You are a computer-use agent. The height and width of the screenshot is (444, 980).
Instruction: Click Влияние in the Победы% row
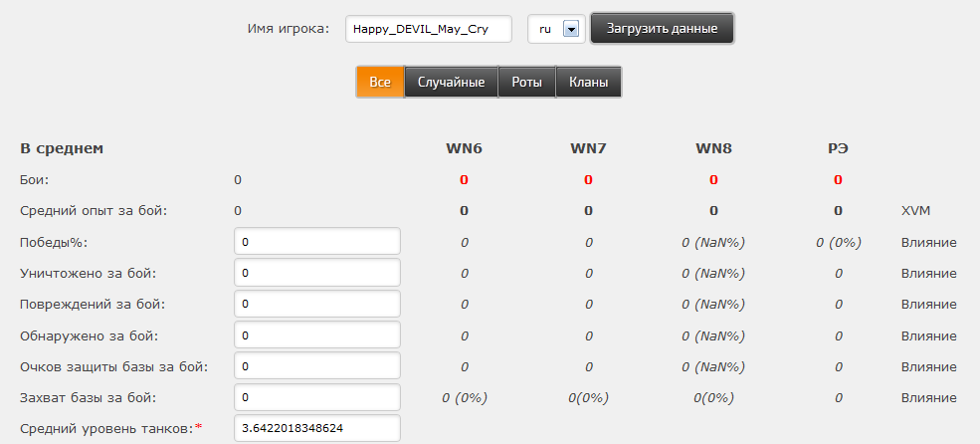pos(928,242)
